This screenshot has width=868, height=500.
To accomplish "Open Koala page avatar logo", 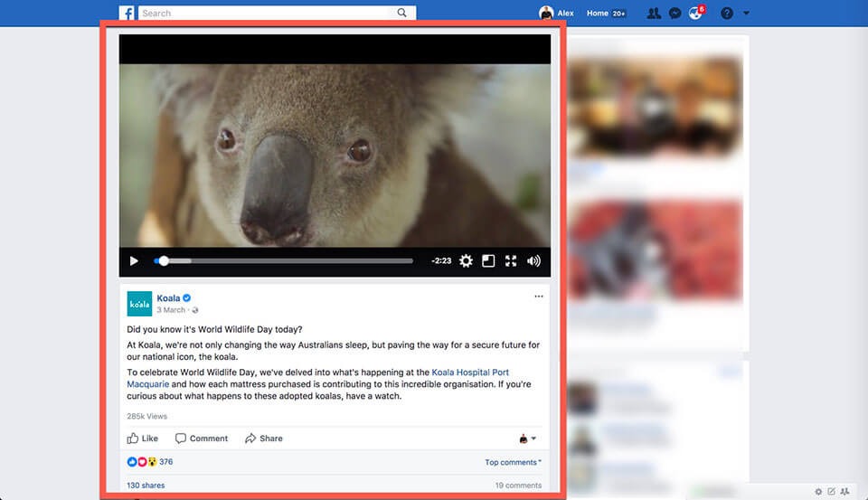I will point(139,304).
